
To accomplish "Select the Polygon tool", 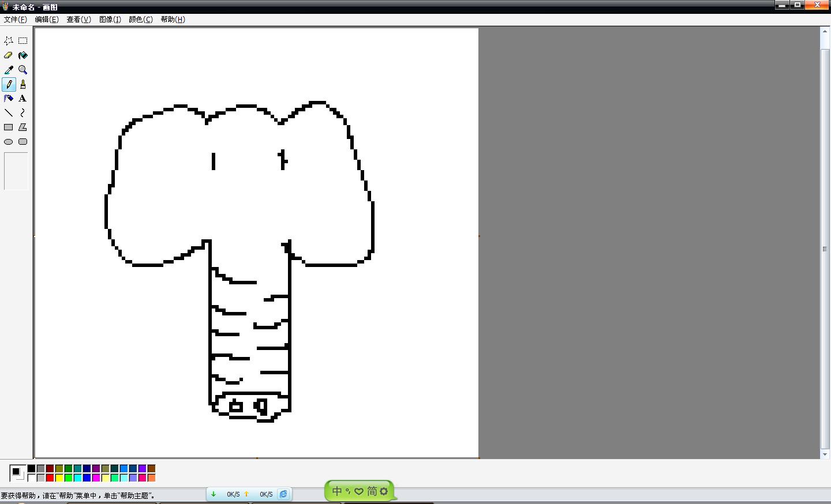I will (x=23, y=127).
